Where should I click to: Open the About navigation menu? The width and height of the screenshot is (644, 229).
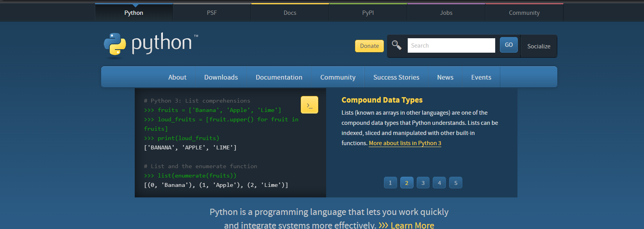[x=177, y=77]
